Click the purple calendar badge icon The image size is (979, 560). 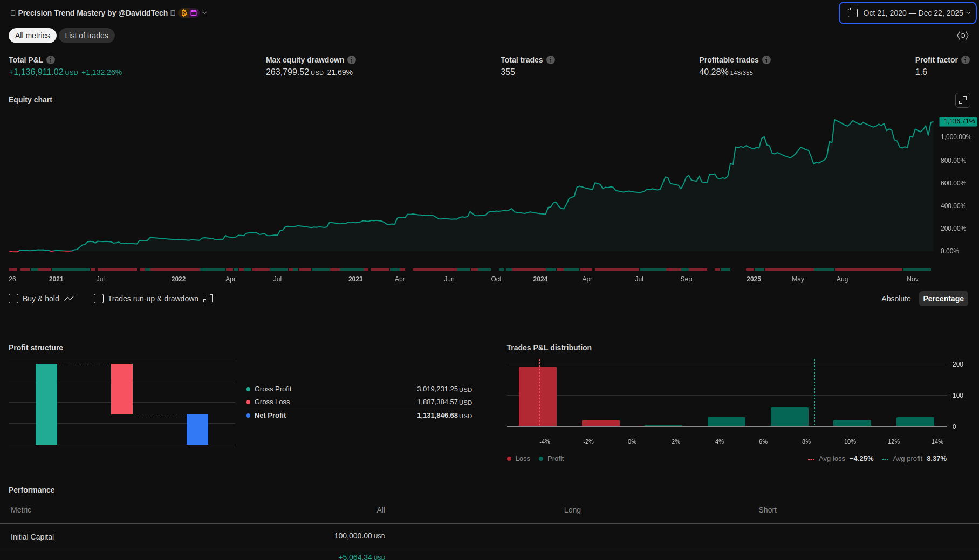pos(194,13)
